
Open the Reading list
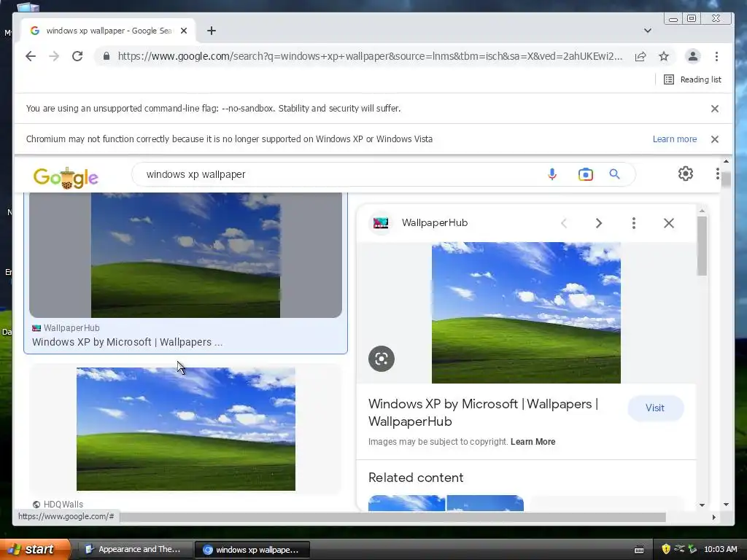tap(693, 79)
